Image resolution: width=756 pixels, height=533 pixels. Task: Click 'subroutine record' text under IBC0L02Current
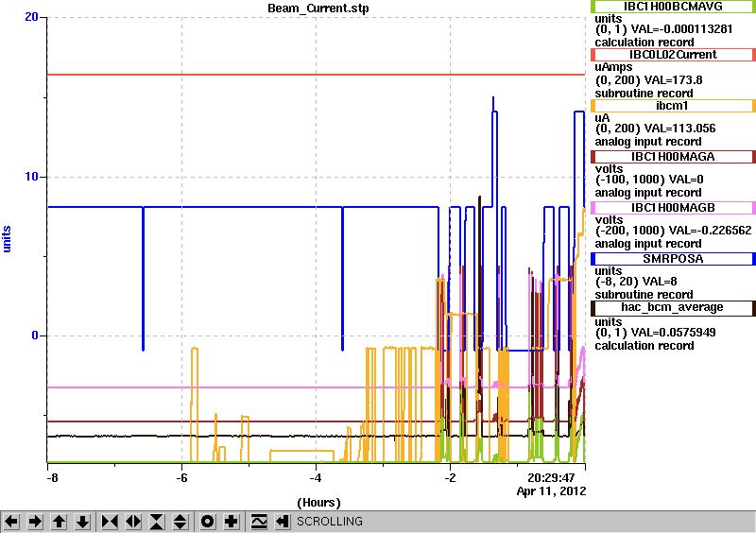(644, 94)
